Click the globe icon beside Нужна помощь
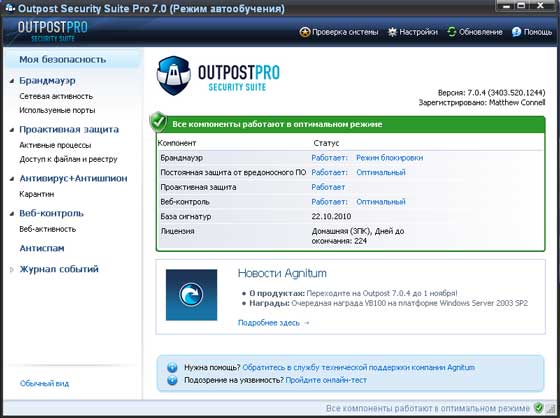 [x=172, y=367]
